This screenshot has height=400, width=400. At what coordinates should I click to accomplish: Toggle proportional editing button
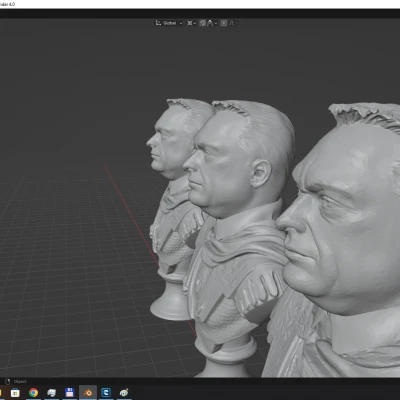[224, 23]
